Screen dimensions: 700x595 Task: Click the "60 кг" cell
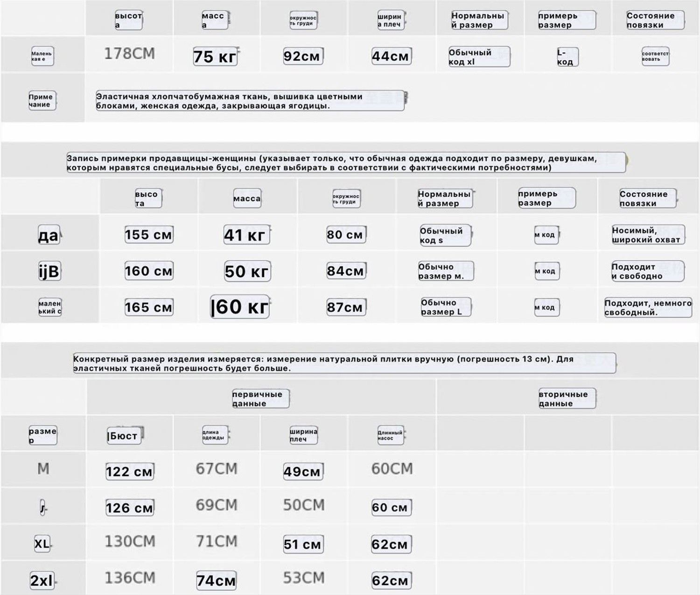click(x=240, y=307)
